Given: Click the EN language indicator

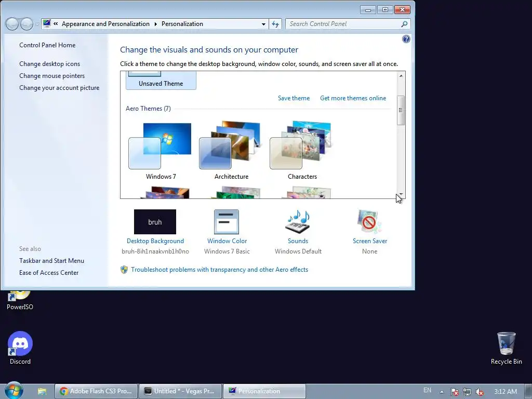Looking at the screenshot, I should click(x=427, y=390).
